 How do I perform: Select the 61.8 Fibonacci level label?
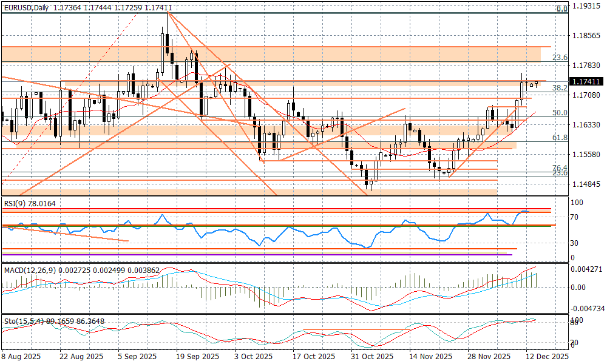[559, 138]
